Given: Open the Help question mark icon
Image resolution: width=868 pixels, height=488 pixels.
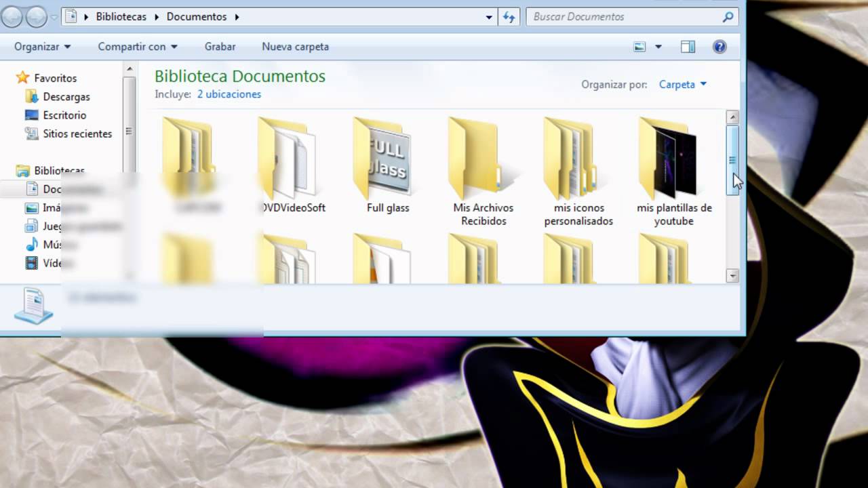Looking at the screenshot, I should (x=719, y=47).
